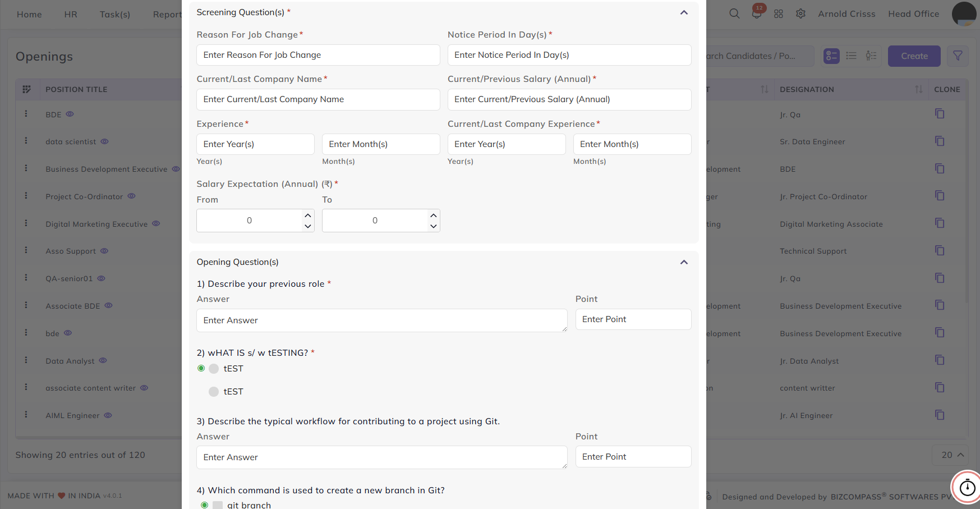This screenshot has width=980, height=509.
Task: Clone the Sr. Data Engineer opening
Action: 940,141
